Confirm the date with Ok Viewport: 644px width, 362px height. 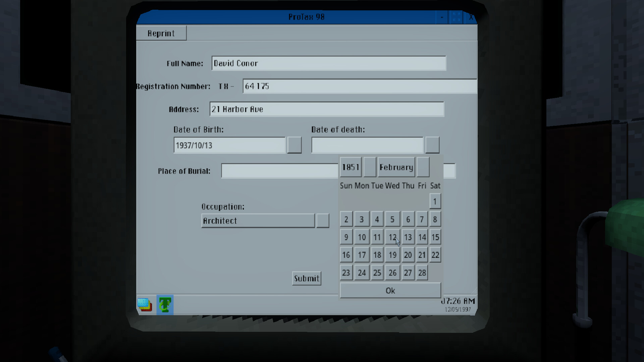390,290
